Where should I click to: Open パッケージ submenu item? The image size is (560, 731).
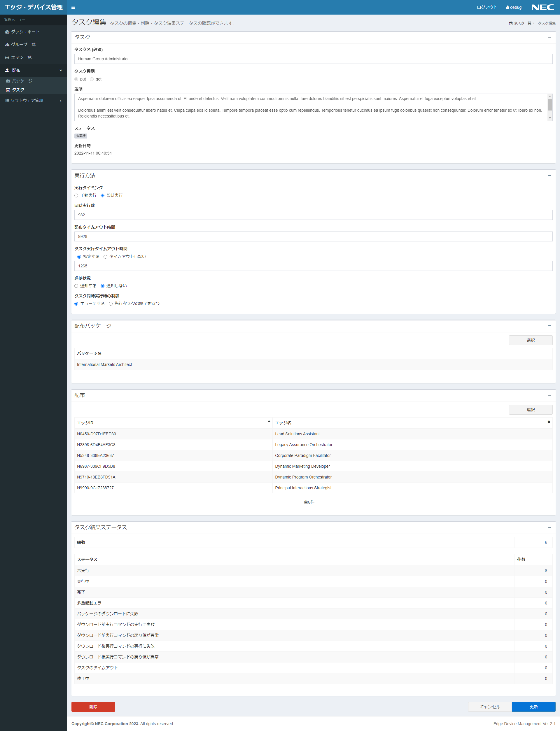(x=22, y=81)
